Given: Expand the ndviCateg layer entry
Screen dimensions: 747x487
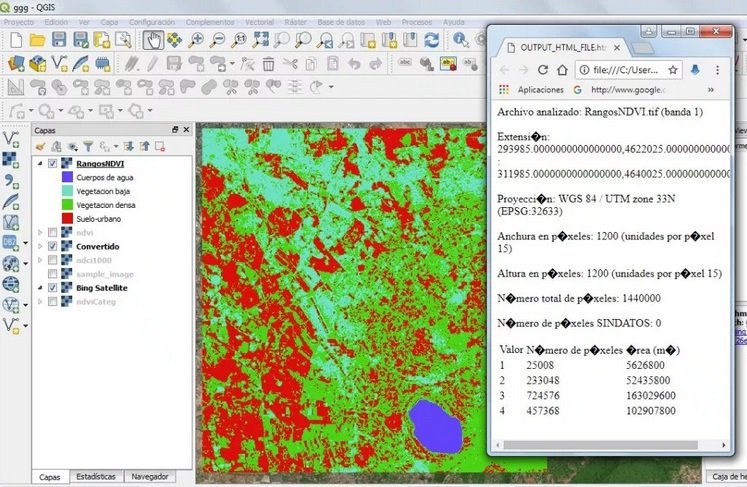Looking at the screenshot, I should tap(40, 302).
